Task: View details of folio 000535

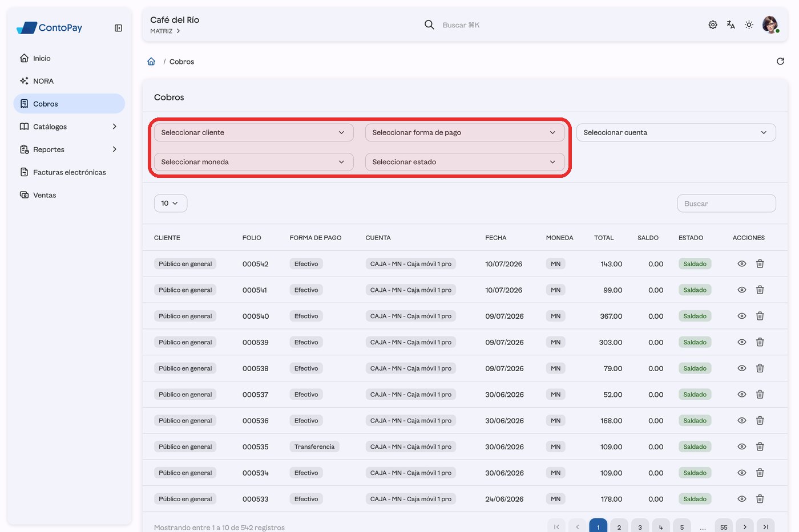Action: point(742,447)
